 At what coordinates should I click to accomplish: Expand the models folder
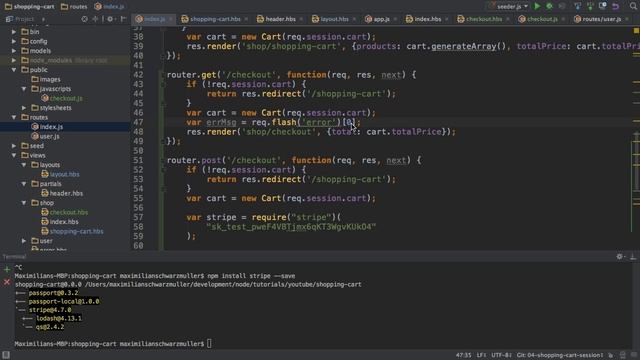[x=14, y=51]
